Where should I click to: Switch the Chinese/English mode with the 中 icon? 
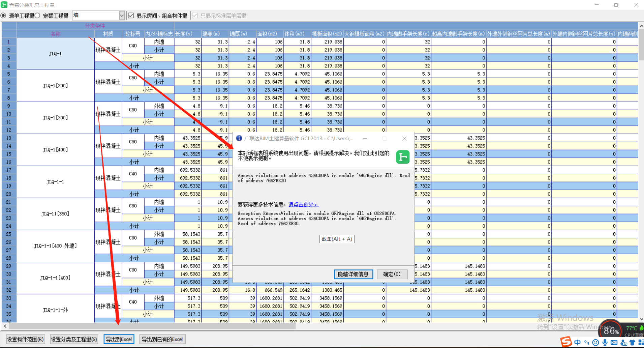click(578, 343)
